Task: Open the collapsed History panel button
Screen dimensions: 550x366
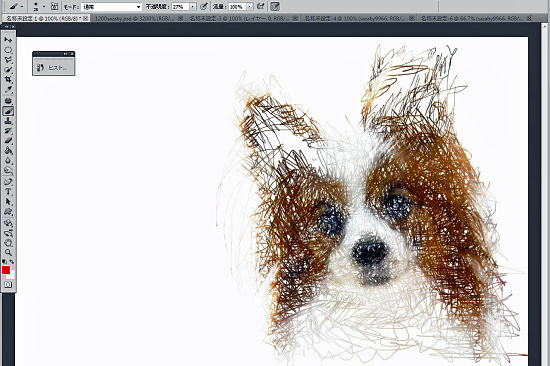Action: (54, 67)
